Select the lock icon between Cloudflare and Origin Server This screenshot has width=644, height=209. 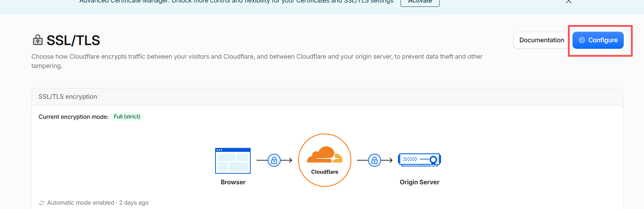tap(374, 160)
